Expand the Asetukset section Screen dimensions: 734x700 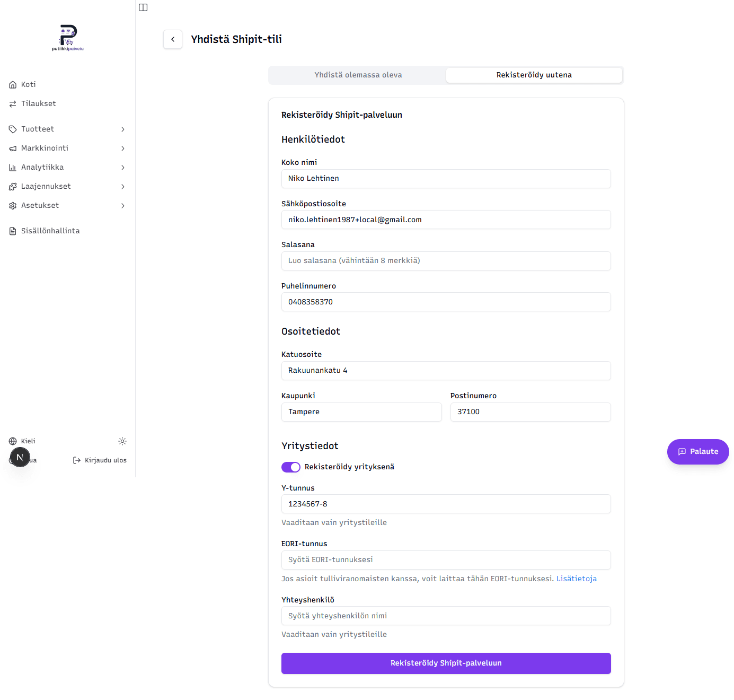(68, 206)
